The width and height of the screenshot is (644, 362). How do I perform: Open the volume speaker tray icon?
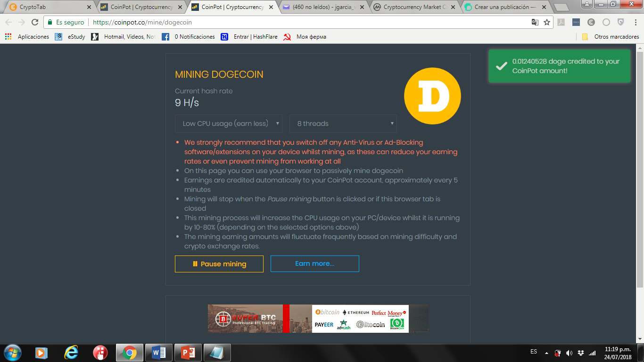569,353
